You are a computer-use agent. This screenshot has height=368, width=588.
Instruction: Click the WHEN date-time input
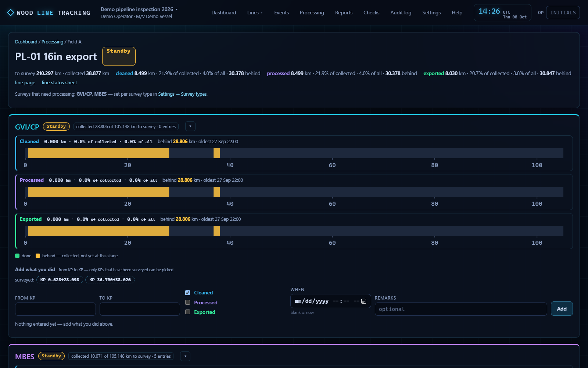pyautogui.click(x=330, y=301)
